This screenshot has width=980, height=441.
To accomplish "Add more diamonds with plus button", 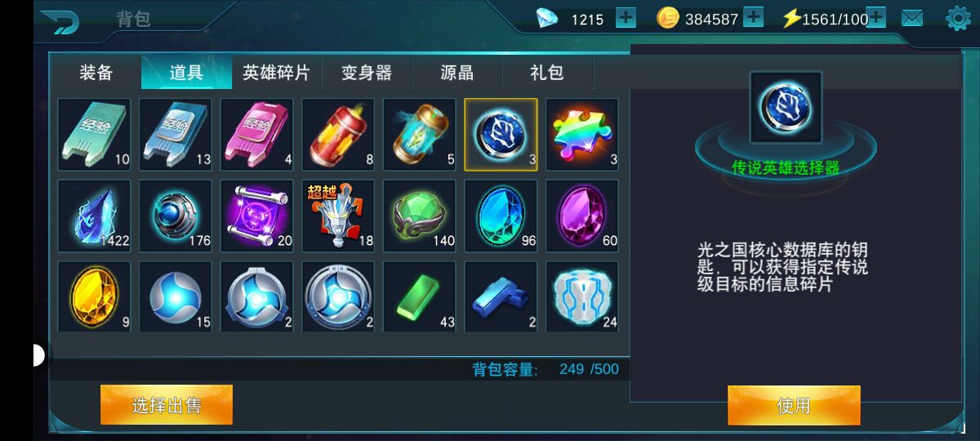I will (626, 18).
